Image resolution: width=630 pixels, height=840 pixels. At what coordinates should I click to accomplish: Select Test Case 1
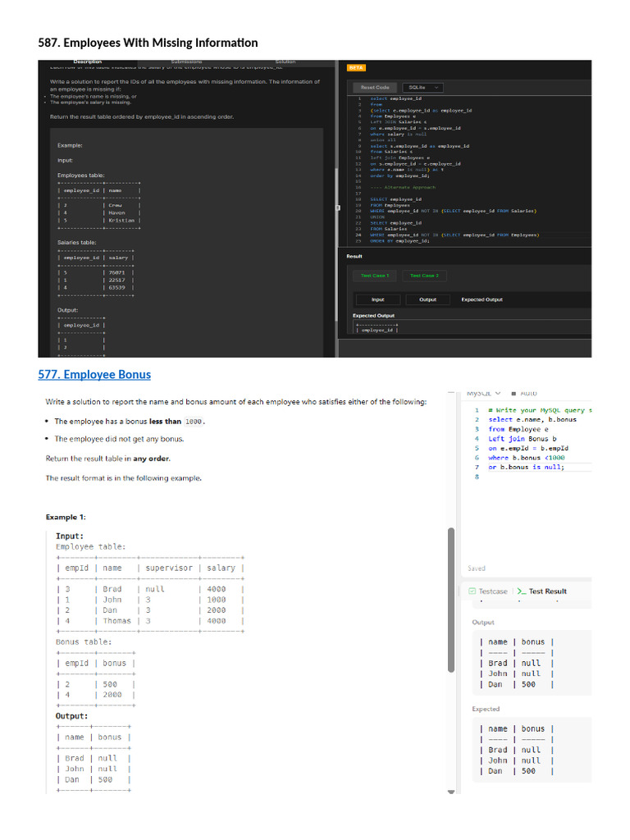375,276
